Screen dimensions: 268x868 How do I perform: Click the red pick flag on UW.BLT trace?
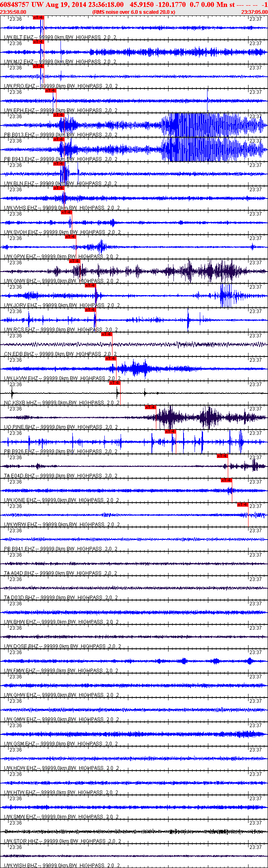(38, 17)
